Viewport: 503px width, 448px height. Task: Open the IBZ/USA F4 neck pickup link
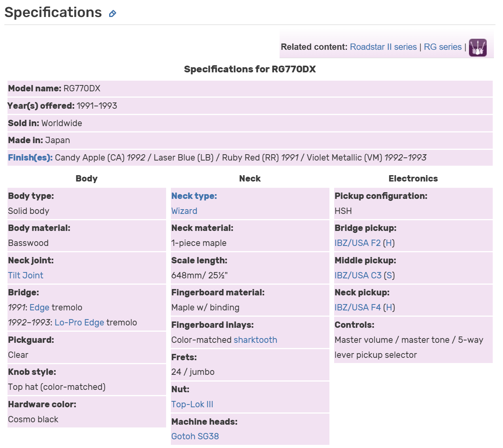tap(357, 308)
